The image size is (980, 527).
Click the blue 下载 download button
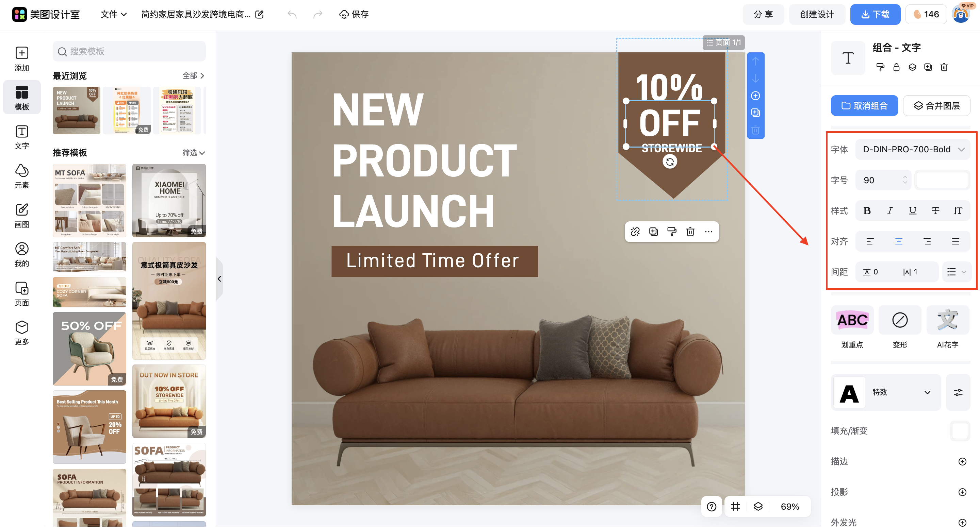coord(875,14)
